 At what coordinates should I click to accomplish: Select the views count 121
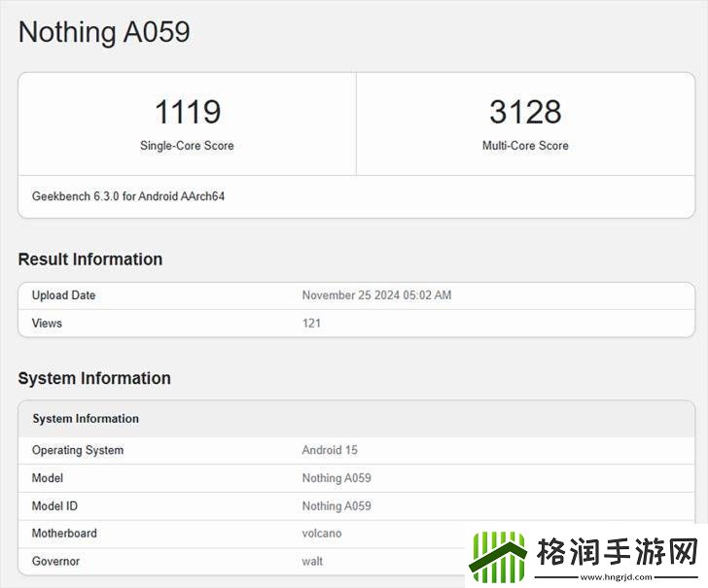coord(311,323)
